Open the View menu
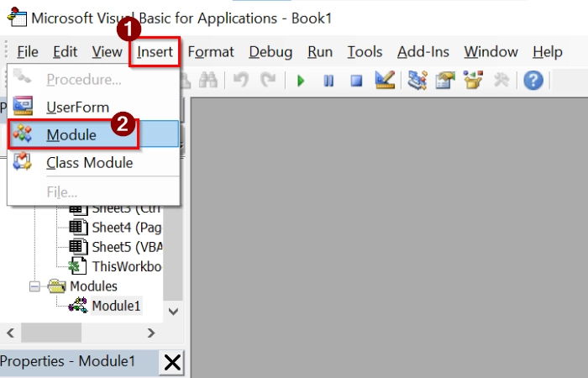The width and height of the screenshot is (588, 378). pos(107,52)
